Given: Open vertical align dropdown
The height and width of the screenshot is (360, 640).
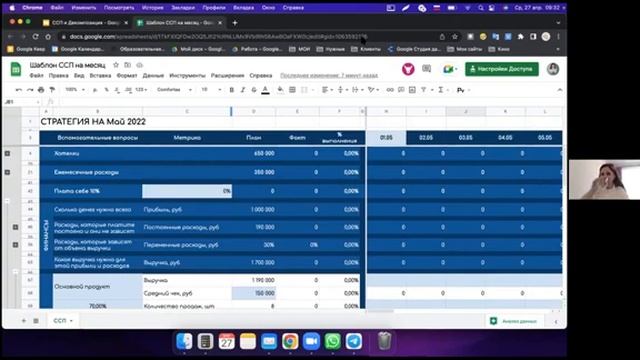Looking at the screenshot, I should 342,90.
